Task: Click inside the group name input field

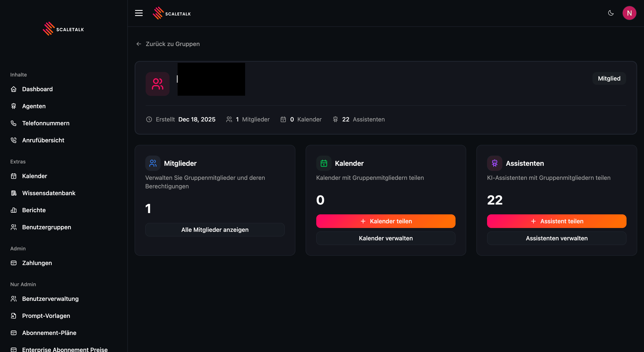Action: click(211, 79)
